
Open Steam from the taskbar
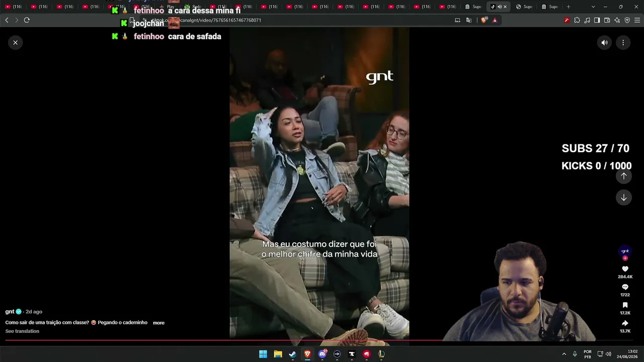click(292, 354)
